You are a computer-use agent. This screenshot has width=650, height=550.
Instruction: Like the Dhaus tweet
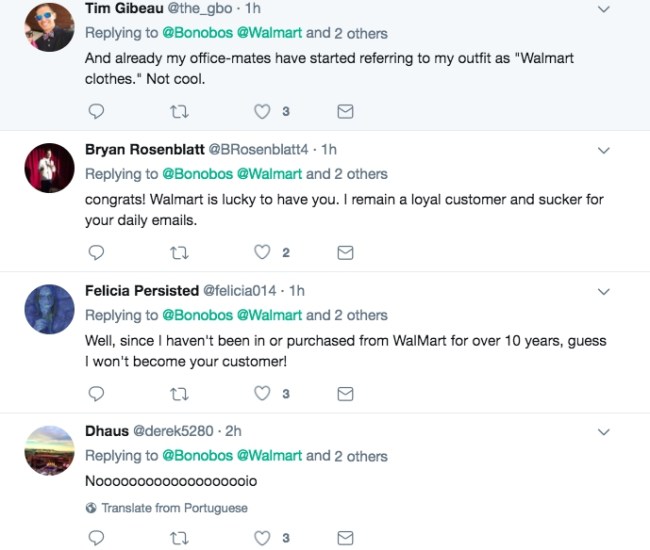click(262, 538)
